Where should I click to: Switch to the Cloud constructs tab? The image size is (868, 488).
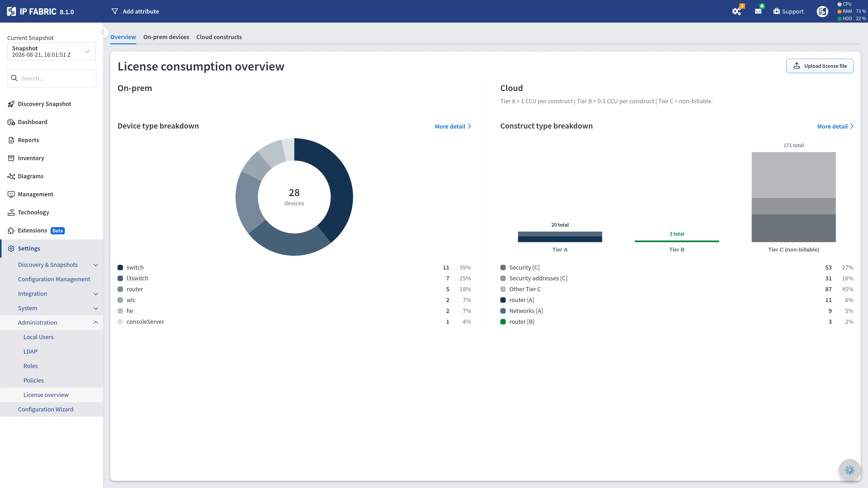219,37
